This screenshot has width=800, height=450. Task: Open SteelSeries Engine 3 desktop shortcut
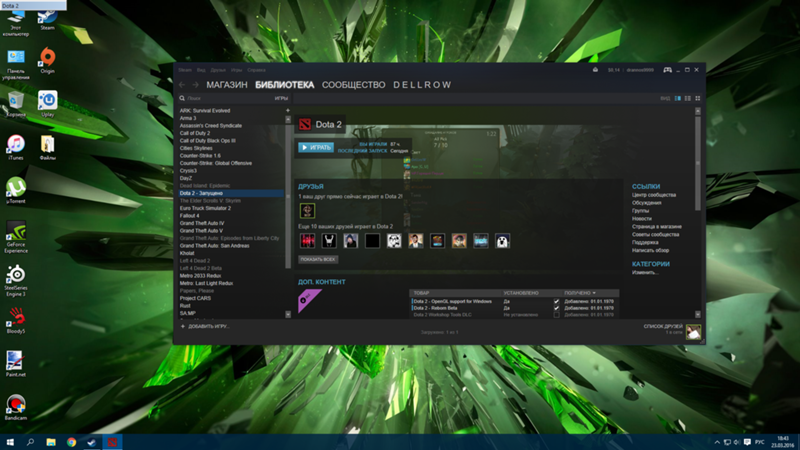coord(16,281)
